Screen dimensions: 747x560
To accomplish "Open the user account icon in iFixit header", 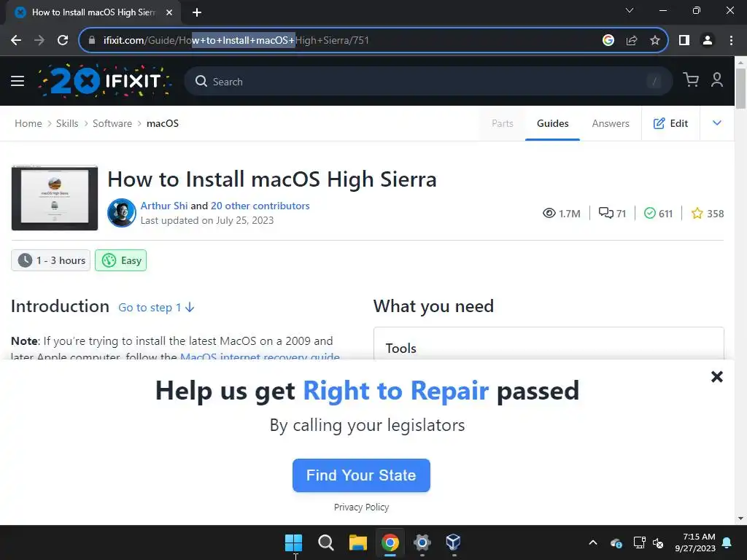I will (x=717, y=79).
